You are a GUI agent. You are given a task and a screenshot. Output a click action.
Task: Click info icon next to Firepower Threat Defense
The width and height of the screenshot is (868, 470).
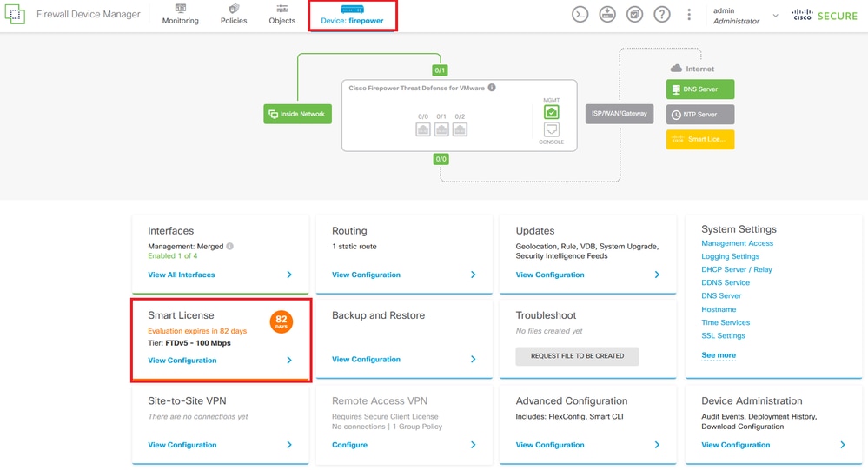coord(492,88)
